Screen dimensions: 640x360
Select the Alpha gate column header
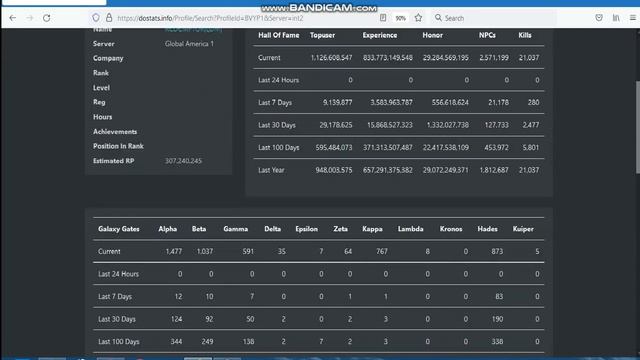[x=167, y=229]
